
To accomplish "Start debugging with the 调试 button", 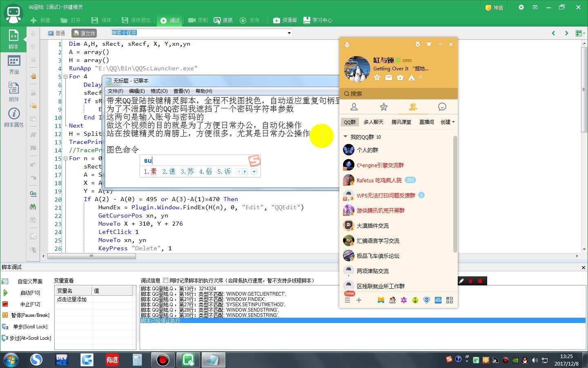I will pos(170,20).
